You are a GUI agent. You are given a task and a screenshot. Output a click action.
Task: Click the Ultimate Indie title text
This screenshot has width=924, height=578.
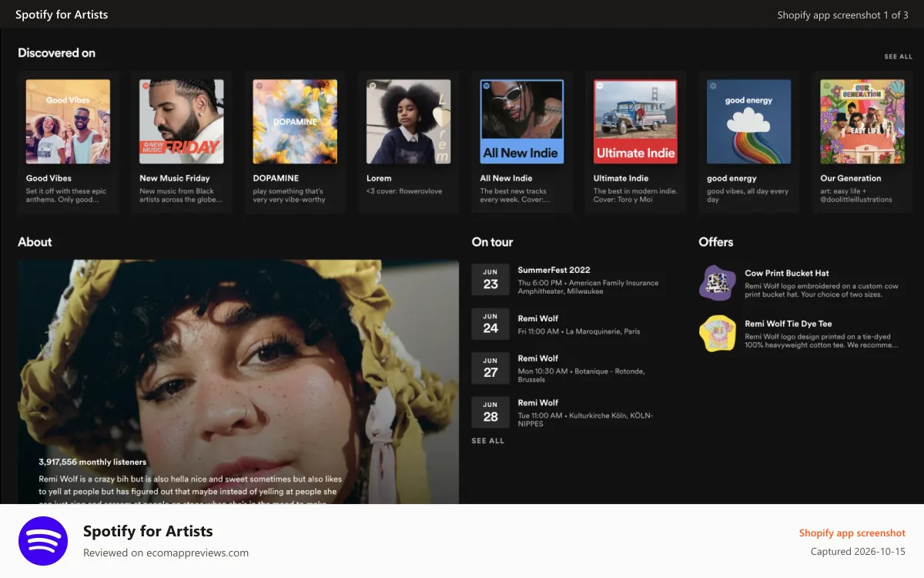coord(621,178)
